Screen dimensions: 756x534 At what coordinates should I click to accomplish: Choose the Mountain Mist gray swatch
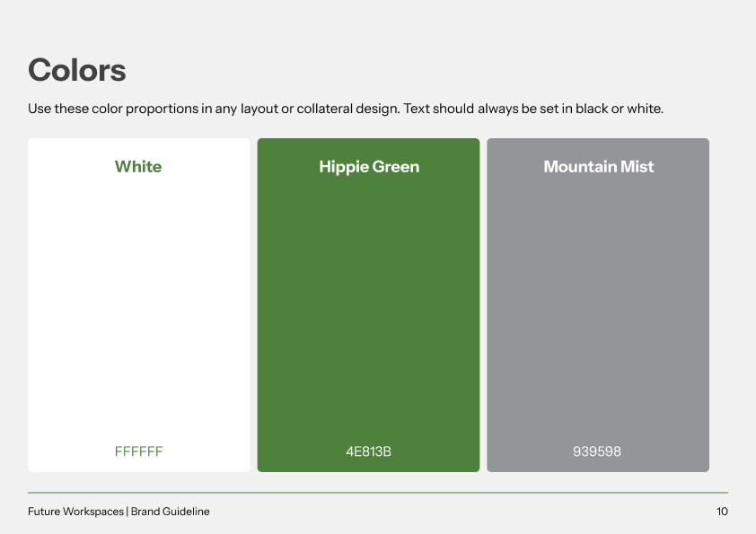(598, 305)
